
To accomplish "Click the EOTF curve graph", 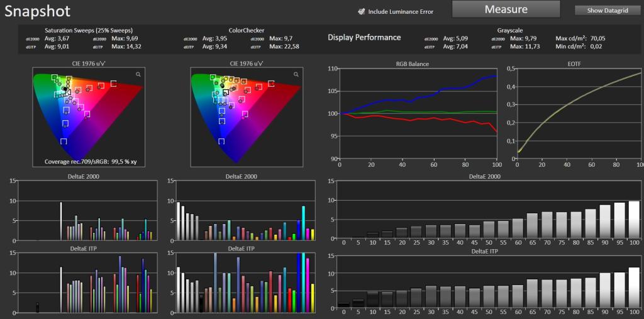I will point(579,113).
